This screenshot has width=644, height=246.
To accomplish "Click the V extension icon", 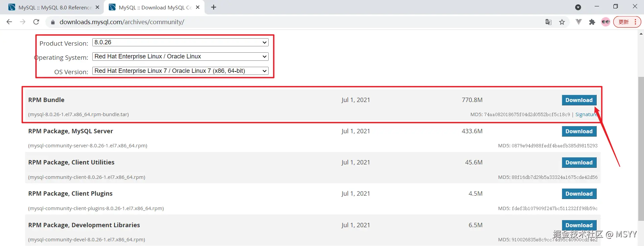I will [x=579, y=22].
